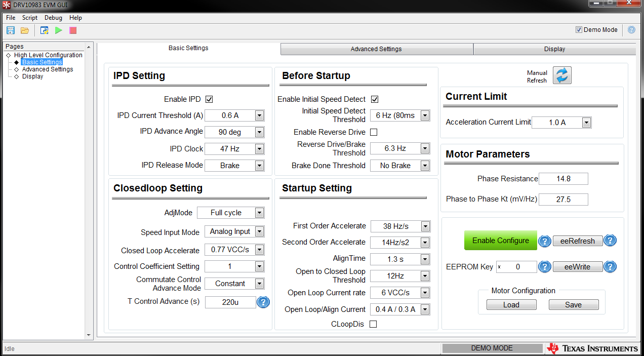The width and height of the screenshot is (644, 356).
Task: Open IPD Advance Angle dropdown
Action: pos(234,132)
